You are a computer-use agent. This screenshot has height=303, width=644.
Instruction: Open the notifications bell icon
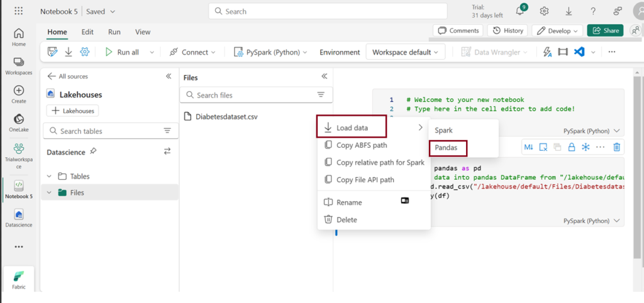520,11
